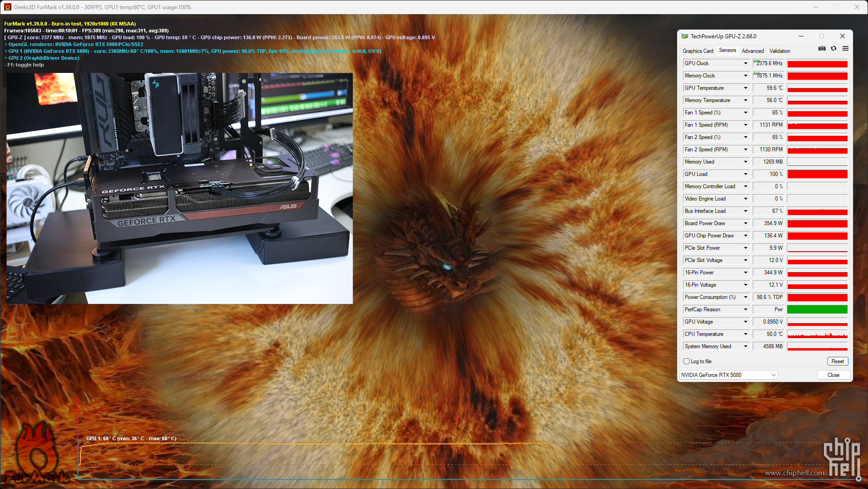Click the Reset button in GPU-Z
The width and height of the screenshot is (868, 489).
coord(837,361)
